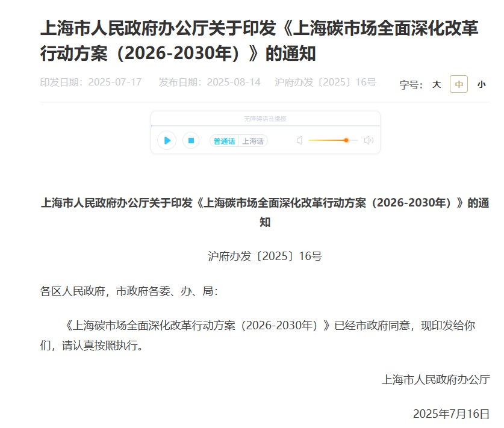The height and width of the screenshot is (428, 504).
Task: Click the 印发日期 2025-07-17 text
Action: [x=91, y=82]
